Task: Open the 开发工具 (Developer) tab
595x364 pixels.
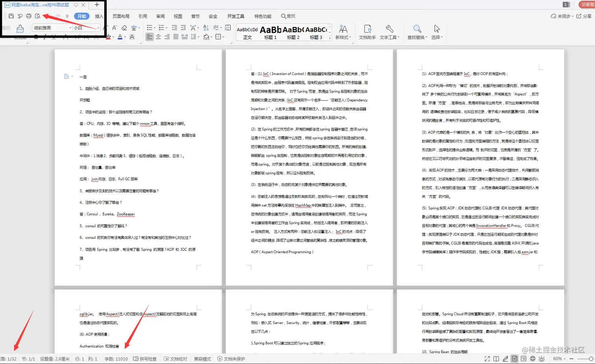Action: (x=236, y=16)
